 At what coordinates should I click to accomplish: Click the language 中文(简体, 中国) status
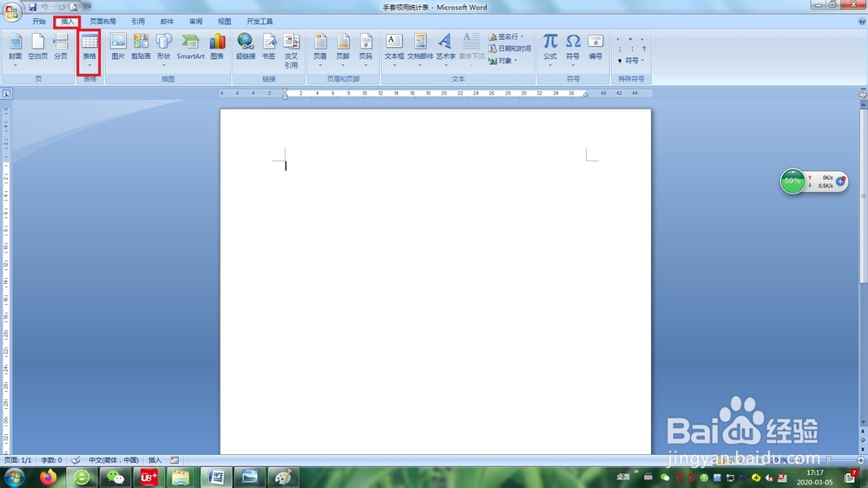pyautogui.click(x=114, y=460)
